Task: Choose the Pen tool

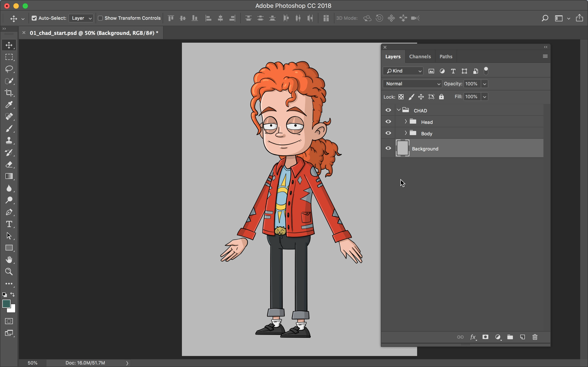Action: click(9, 212)
